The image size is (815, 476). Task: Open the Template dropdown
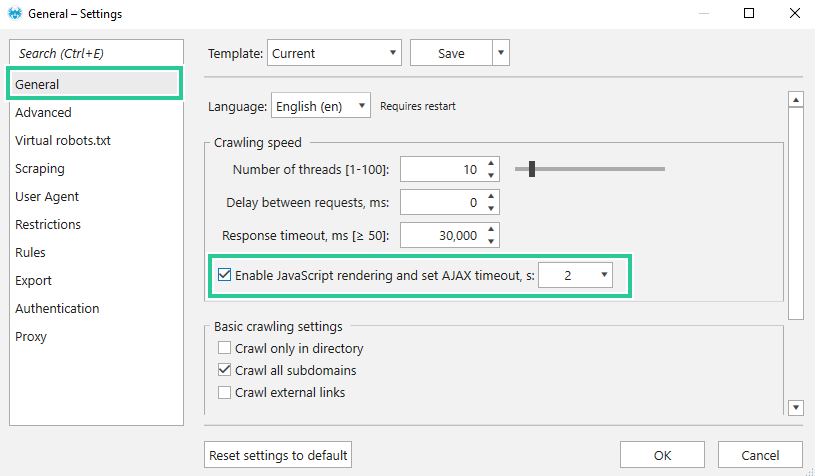click(334, 53)
